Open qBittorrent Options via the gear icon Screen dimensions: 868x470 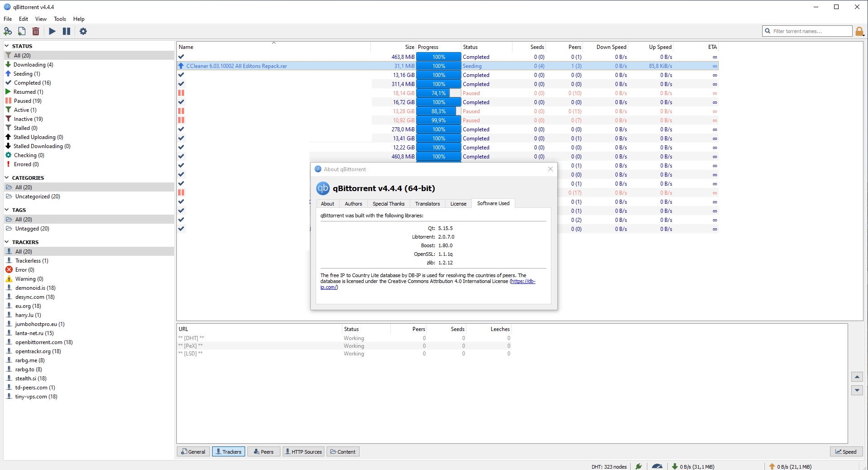coord(83,31)
